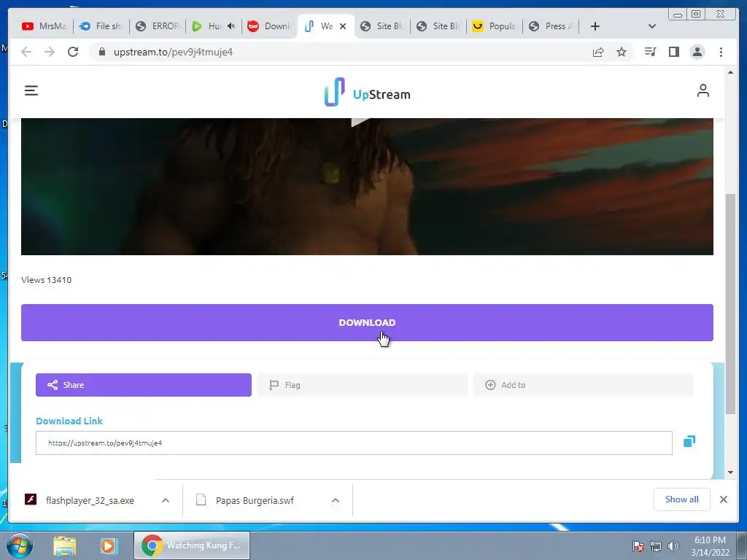Switch to the File sharing tab
The image size is (747, 560).
(x=101, y=26)
